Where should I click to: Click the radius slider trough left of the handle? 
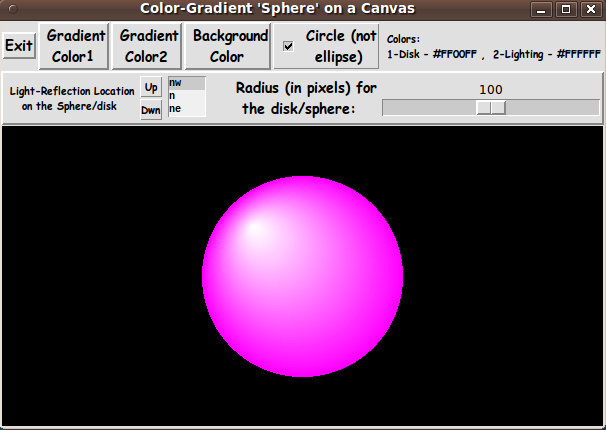click(x=429, y=108)
